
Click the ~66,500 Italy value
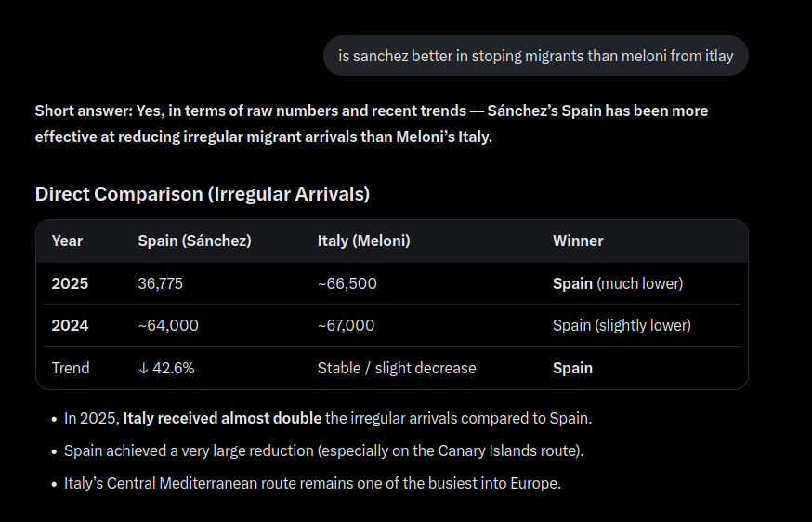(x=347, y=283)
